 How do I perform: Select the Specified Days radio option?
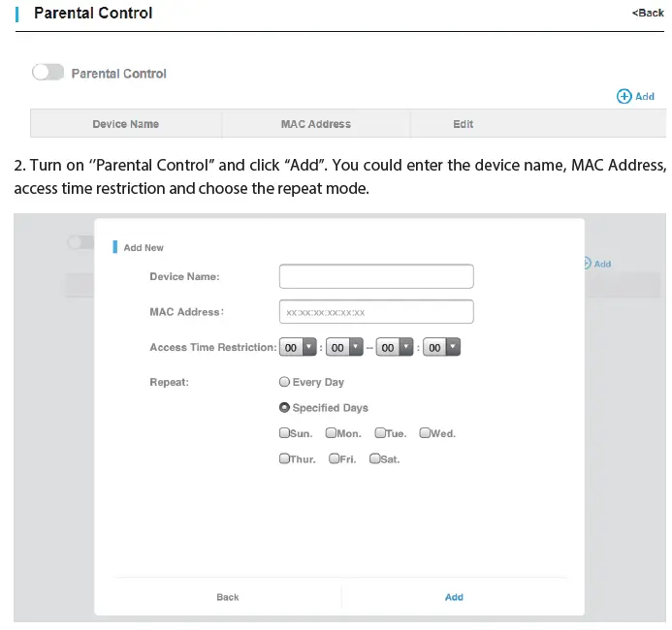pos(284,408)
